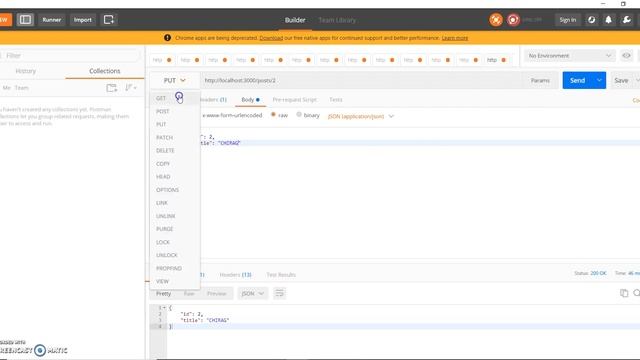Open the History sidebar tab
Screen dimensions: 640x360
(26, 71)
